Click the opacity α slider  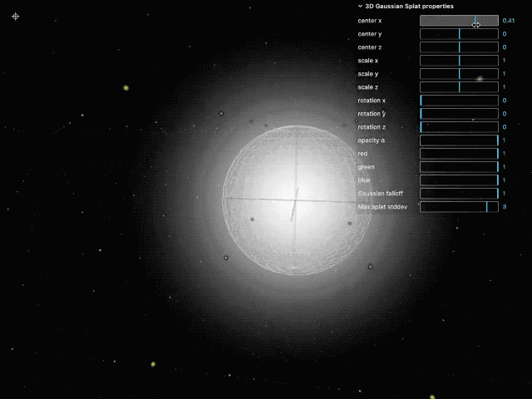(459, 140)
